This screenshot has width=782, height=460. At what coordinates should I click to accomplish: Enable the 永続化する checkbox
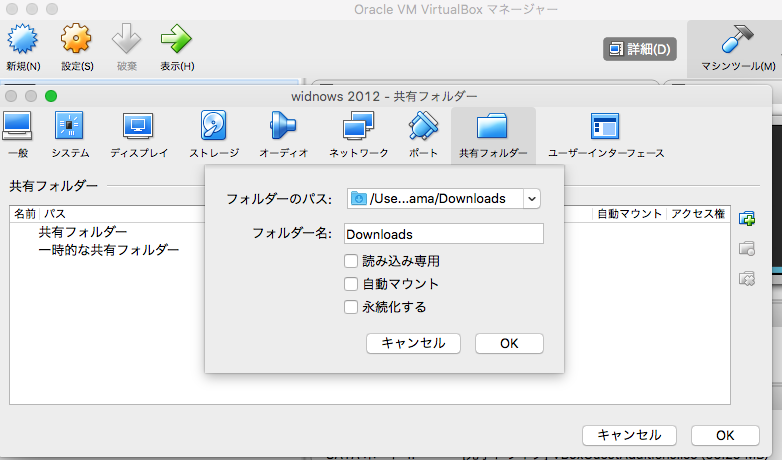coord(351,307)
